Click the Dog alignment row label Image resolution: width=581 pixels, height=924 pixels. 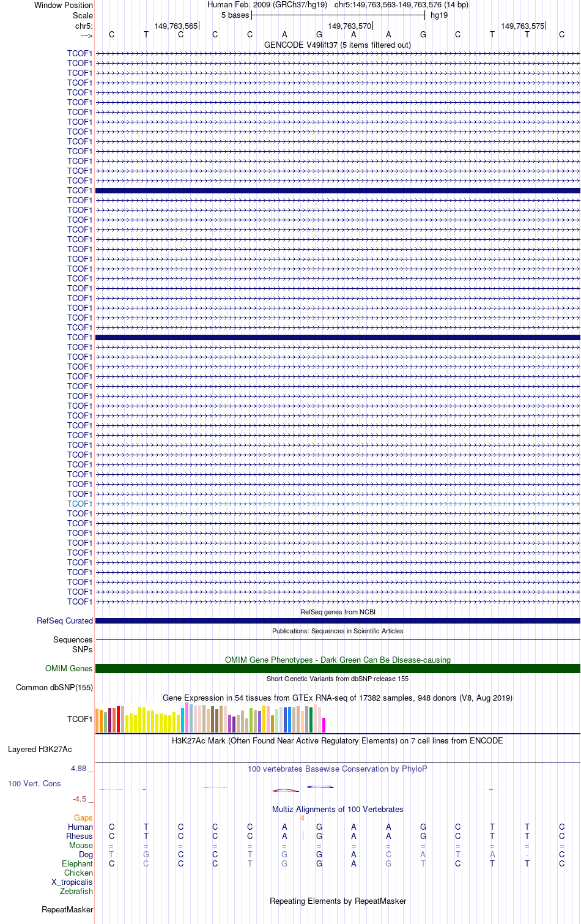[86, 854]
